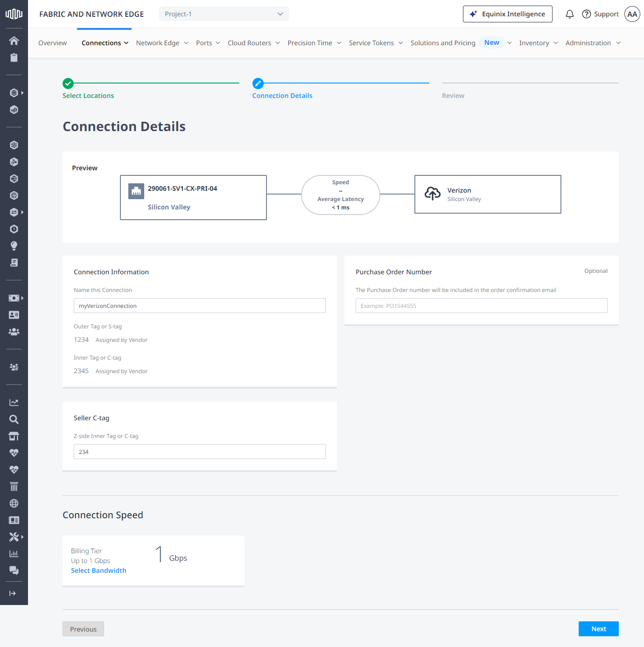
Task: Open the AA user avatar menu
Action: (x=632, y=14)
